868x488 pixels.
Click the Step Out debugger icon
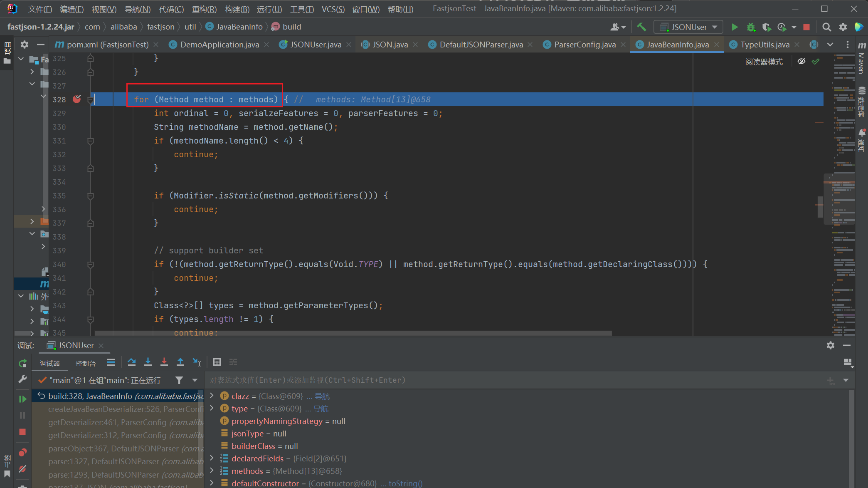coord(180,362)
